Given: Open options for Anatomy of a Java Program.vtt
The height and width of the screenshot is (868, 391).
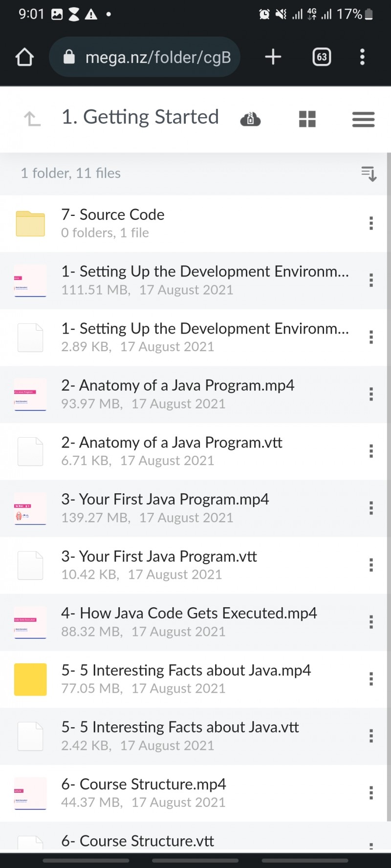Looking at the screenshot, I should tap(371, 451).
